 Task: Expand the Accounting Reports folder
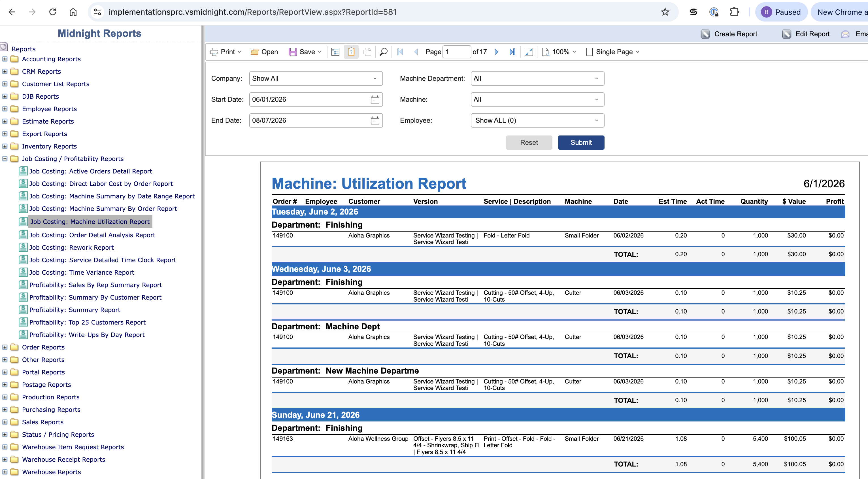[x=5, y=59]
